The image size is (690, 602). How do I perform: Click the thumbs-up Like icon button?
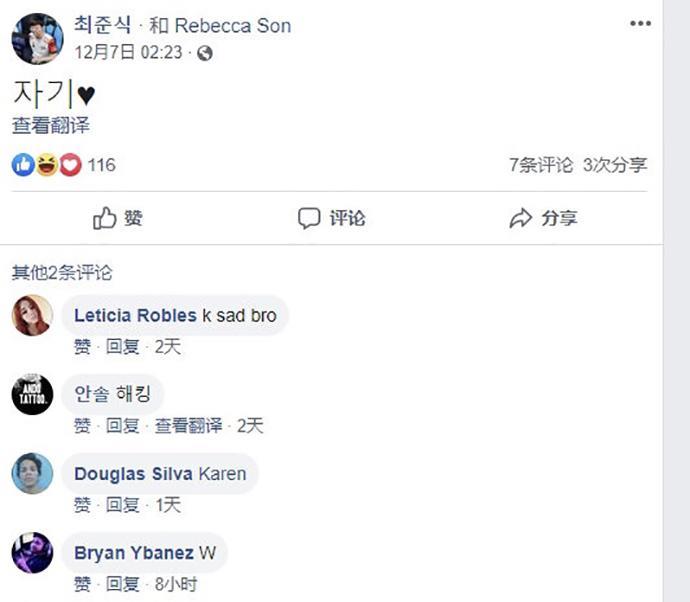point(105,218)
